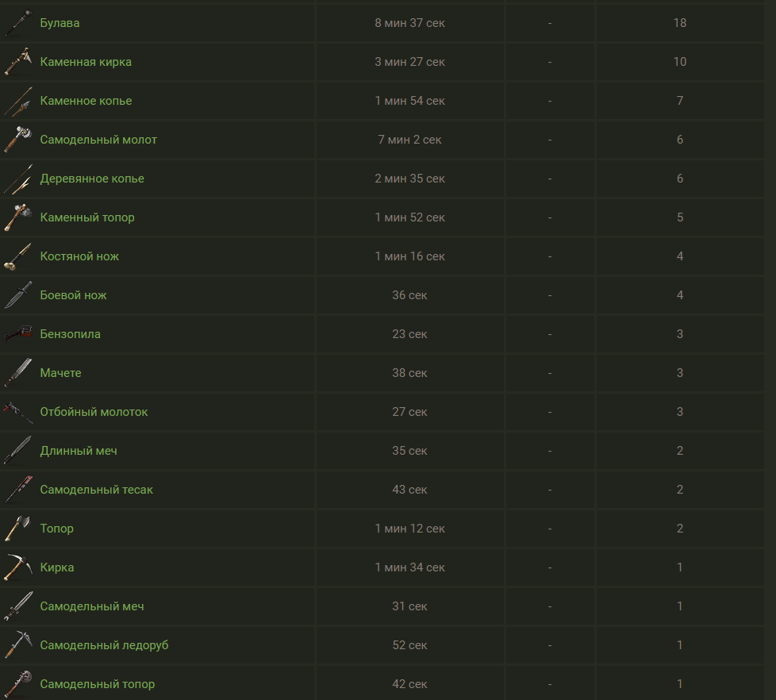776x700 pixels.
Task: Click the Длинный меч sword icon
Action: click(x=18, y=451)
